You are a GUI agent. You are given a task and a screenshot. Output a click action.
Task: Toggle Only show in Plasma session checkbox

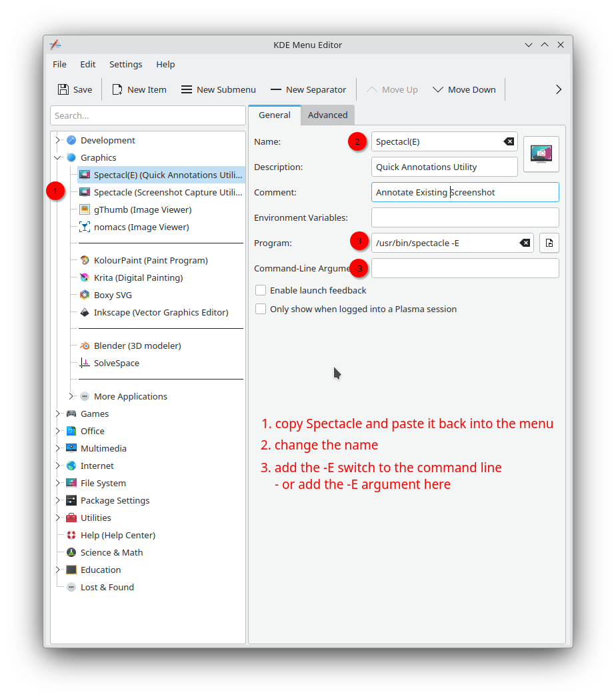(261, 309)
